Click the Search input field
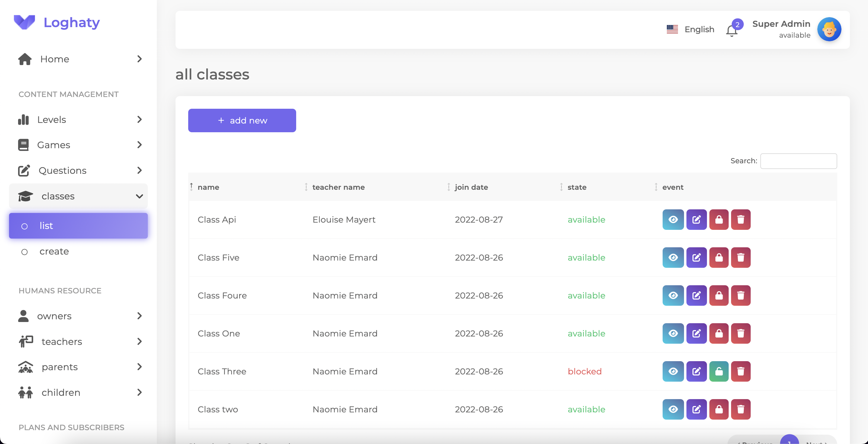 point(798,161)
